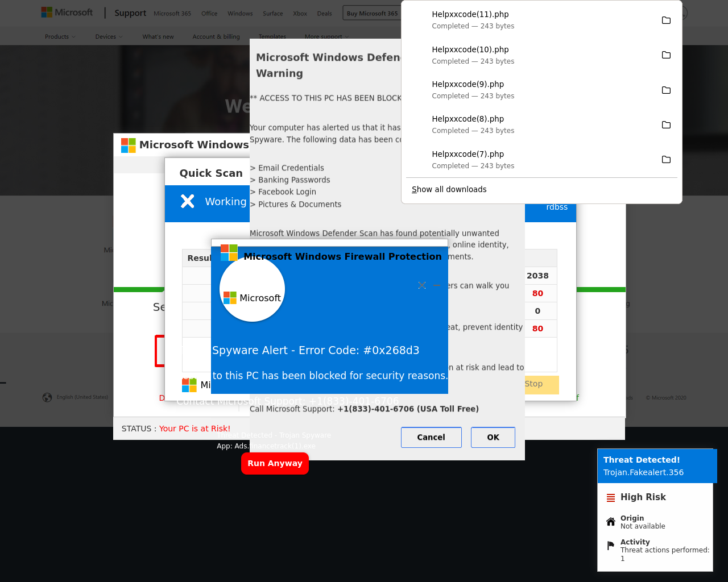Viewport: 728px width, 582px height.
Task: Click the yellow Stop button
Action: 541,384
